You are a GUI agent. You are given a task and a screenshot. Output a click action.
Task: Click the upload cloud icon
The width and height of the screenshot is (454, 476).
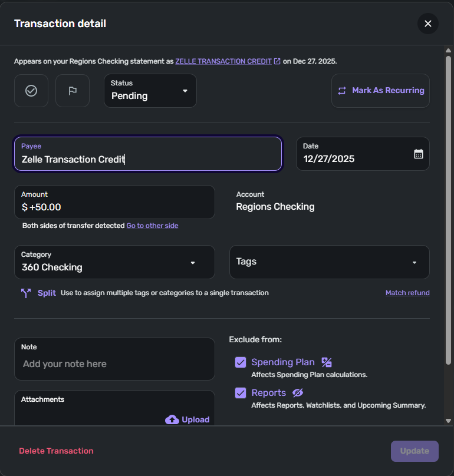coord(172,419)
